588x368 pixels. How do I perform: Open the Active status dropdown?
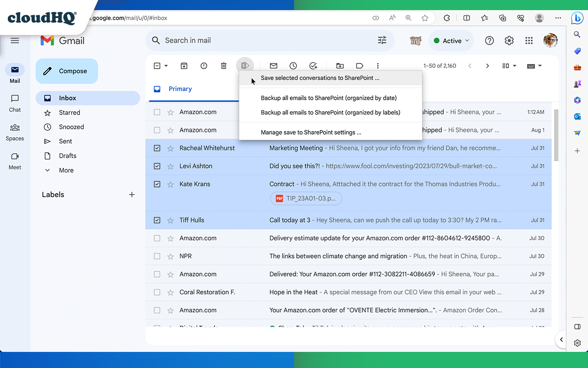coord(451,40)
